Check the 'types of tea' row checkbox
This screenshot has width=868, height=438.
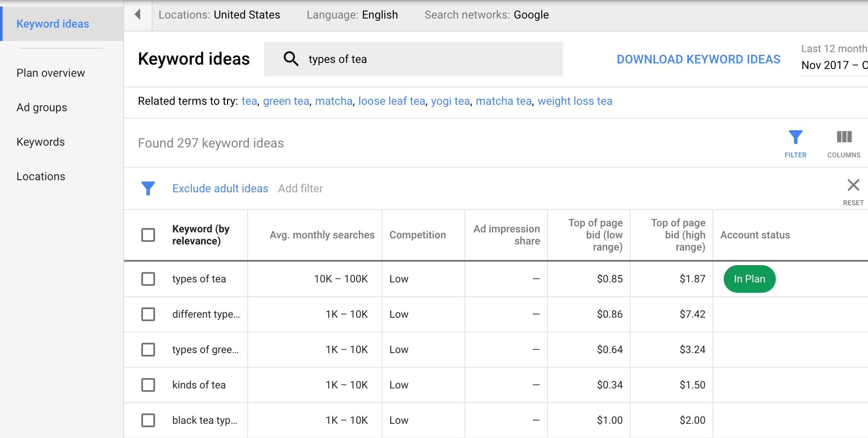[x=148, y=279]
